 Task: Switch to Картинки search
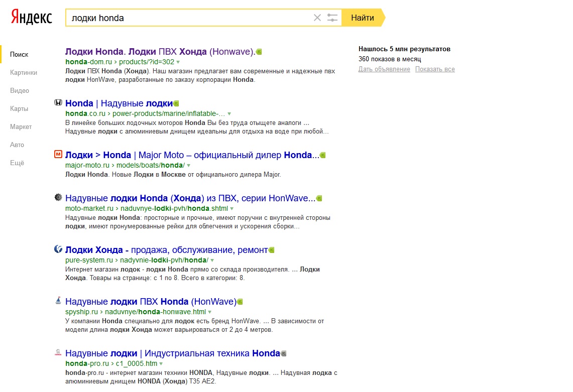24,73
